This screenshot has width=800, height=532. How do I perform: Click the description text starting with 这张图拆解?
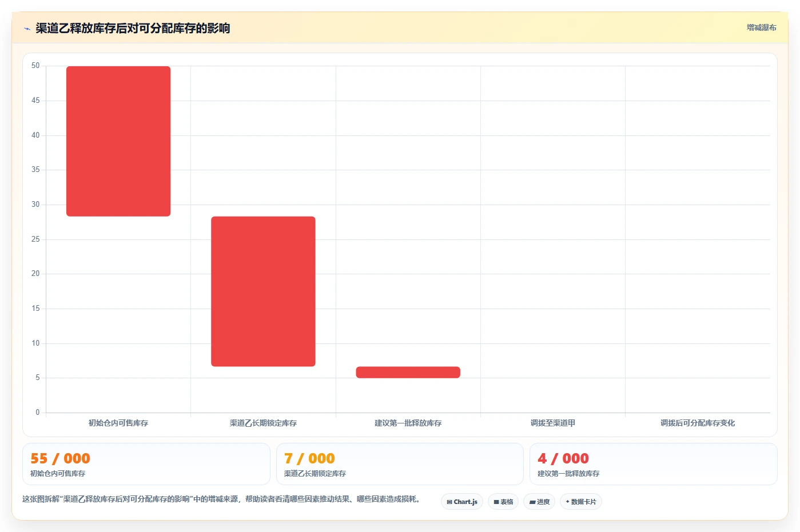click(x=222, y=499)
